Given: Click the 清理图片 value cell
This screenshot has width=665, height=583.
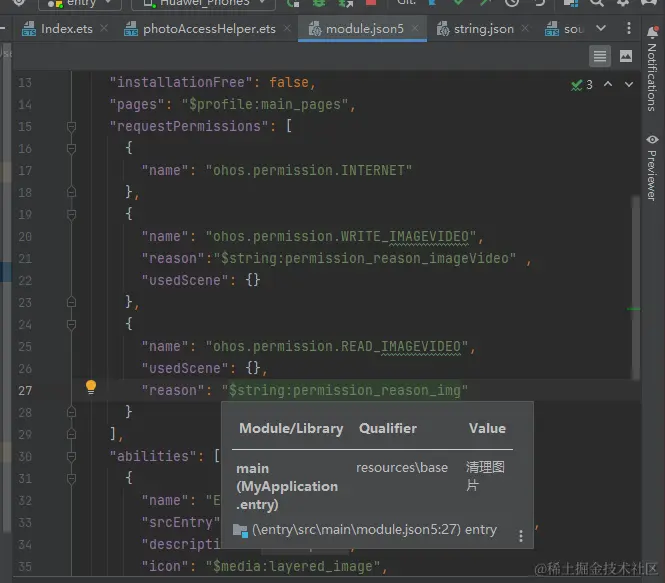Looking at the screenshot, I should pyautogui.click(x=485, y=476).
